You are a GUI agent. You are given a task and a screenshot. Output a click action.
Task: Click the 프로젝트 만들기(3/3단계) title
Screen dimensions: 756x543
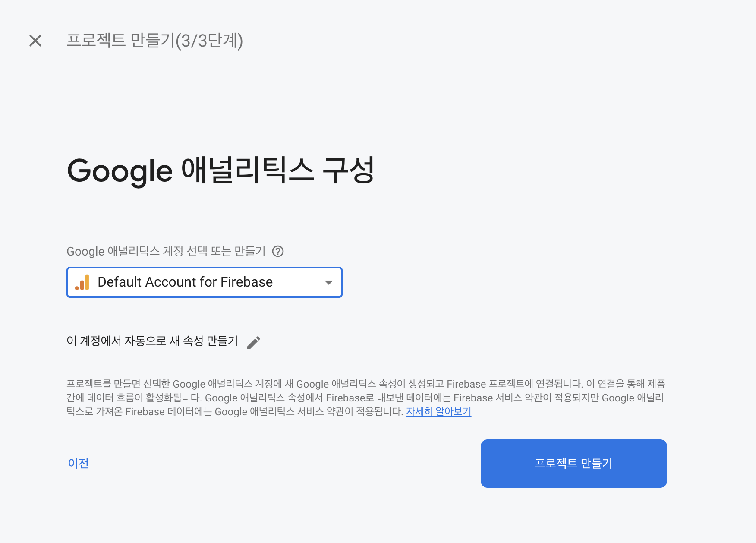(x=155, y=41)
